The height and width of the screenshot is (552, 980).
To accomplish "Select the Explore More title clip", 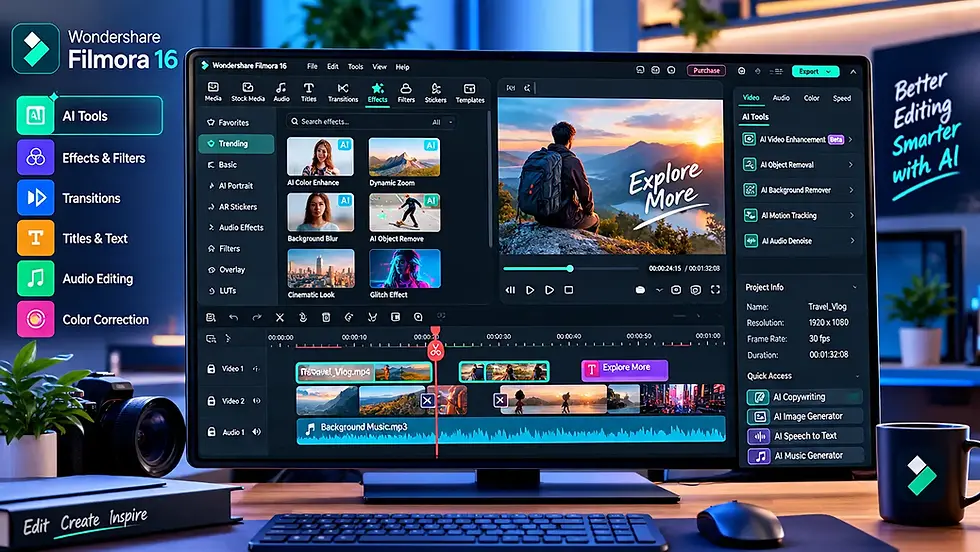I will [x=624, y=369].
